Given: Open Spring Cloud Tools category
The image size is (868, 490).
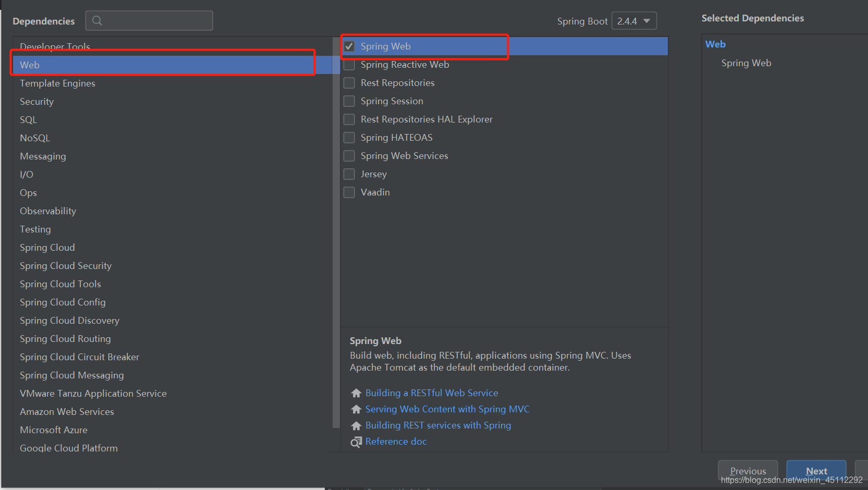Looking at the screenshot, I should 173,284.
